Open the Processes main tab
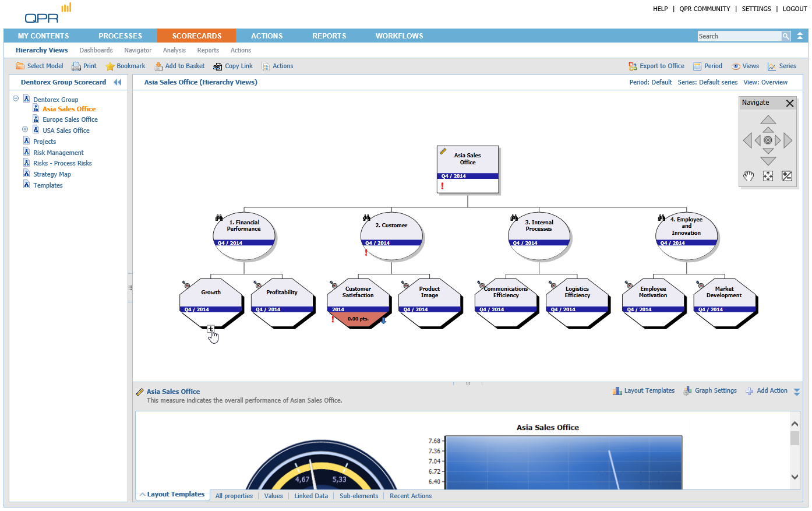This screenshot has height=511, width=812. coord(120,36)
